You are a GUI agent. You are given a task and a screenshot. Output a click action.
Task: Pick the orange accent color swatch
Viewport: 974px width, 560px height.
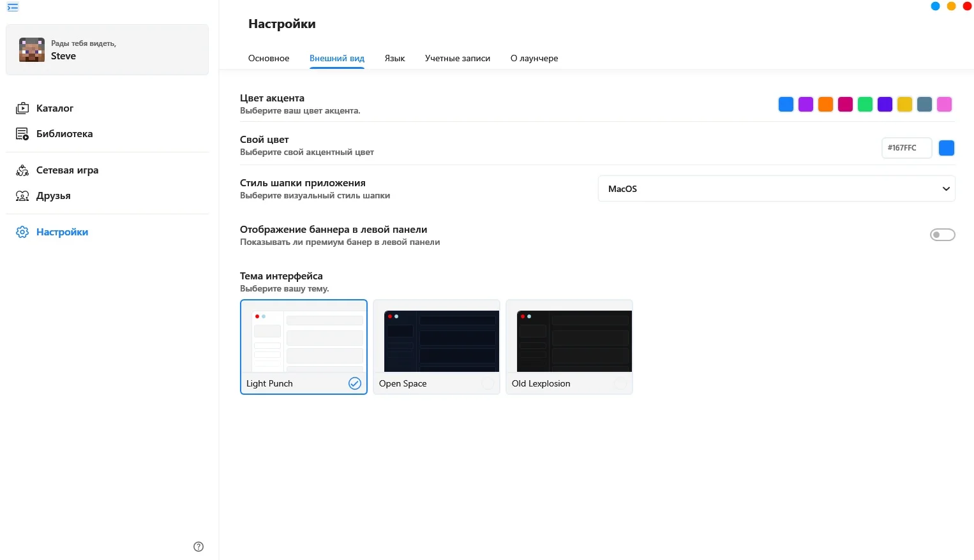[825, 105]
